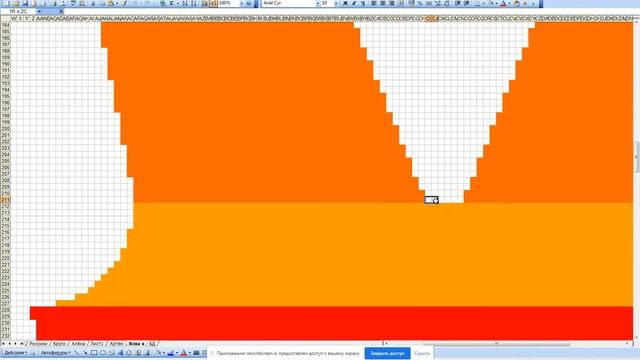Open the Zoom 100% dropdown

click(242, 3)
